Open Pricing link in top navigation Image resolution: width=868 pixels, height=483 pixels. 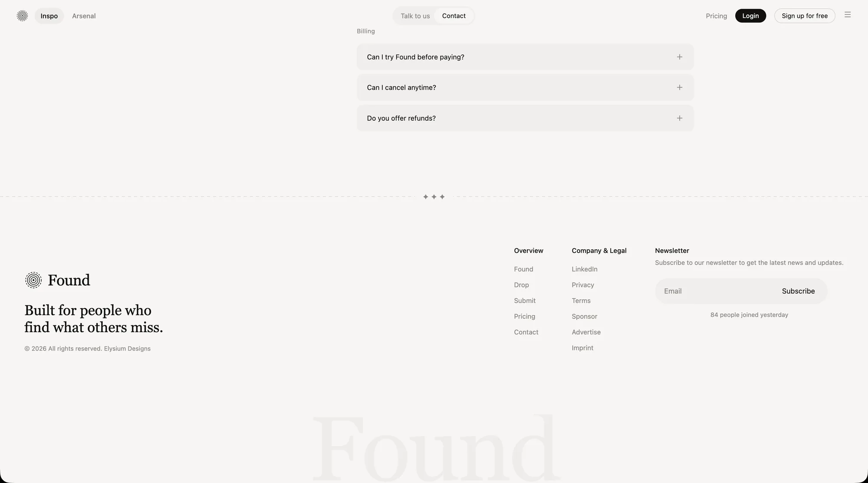tap(716, 16)
